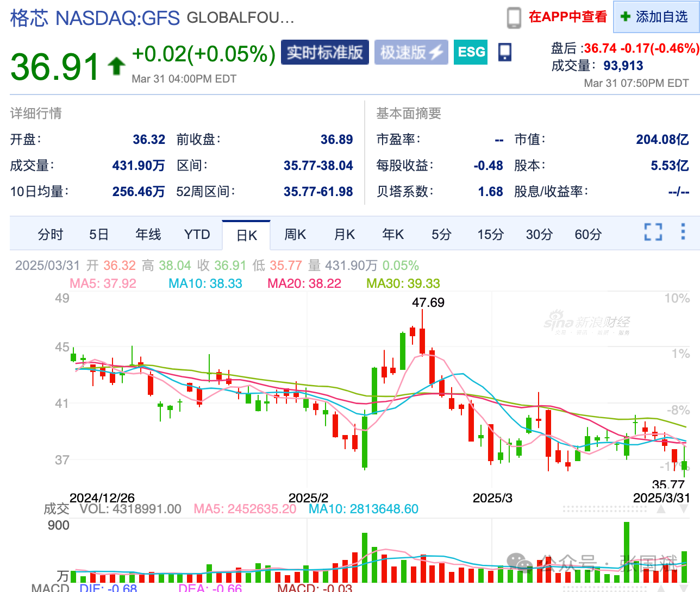Click the 成交量 value 431.90万 in 详细行情
The width and height of the screenshot is (700, 592).
139,166
